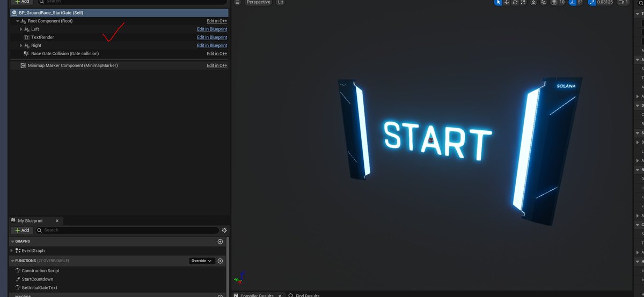
Task: Select the right SOLANA gate pillar
Action: [547, 151]
